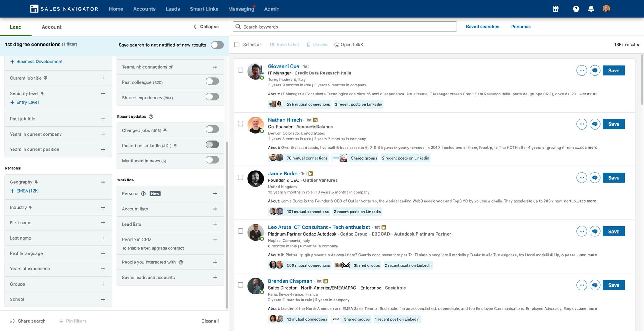
Task: Toggle the Mentioned in news filter
Action: point(212,160)
